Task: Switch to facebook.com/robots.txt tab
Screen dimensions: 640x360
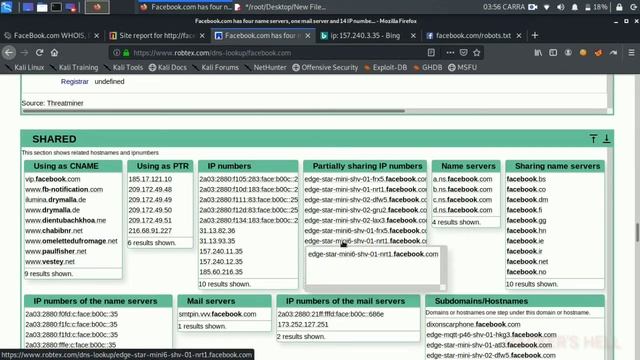Action: (473, 36)
